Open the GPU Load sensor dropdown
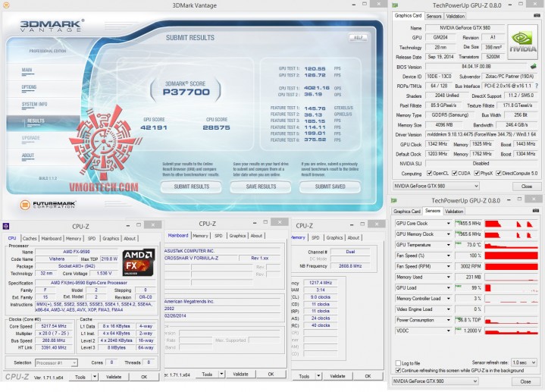This screenshot has width=545, height=392. (449, 288)
